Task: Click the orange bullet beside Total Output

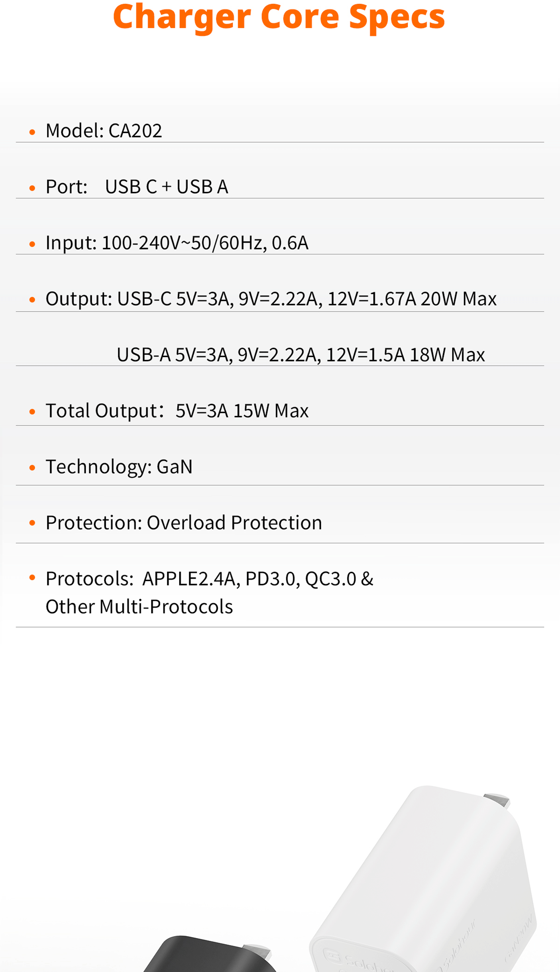Action: click(x=32, y=412)
